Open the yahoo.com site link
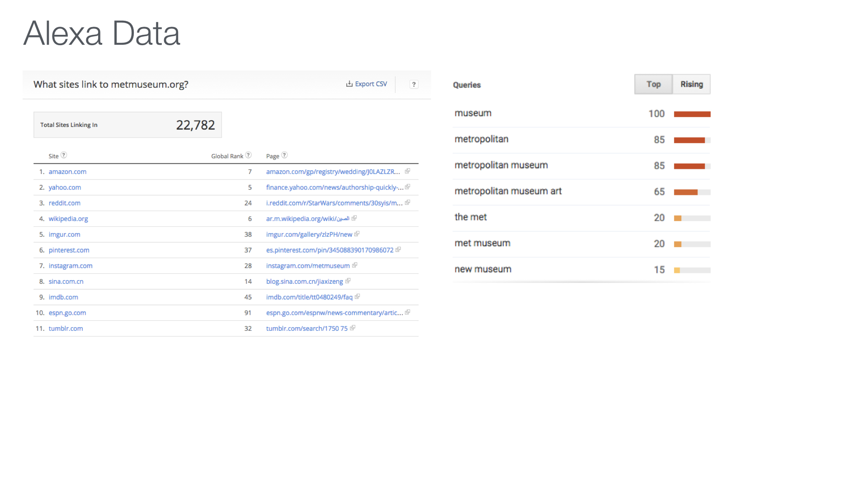Viewport: 868px width, 488px height. 65,188
